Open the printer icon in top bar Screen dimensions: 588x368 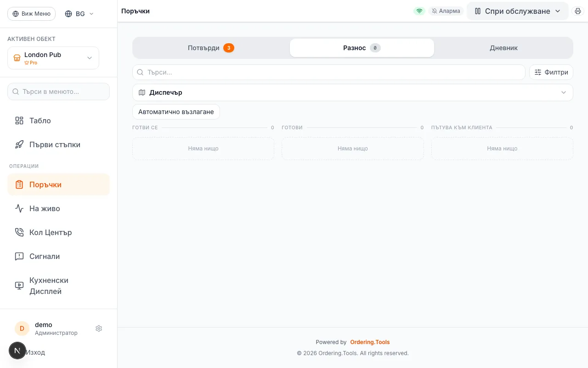578,11
